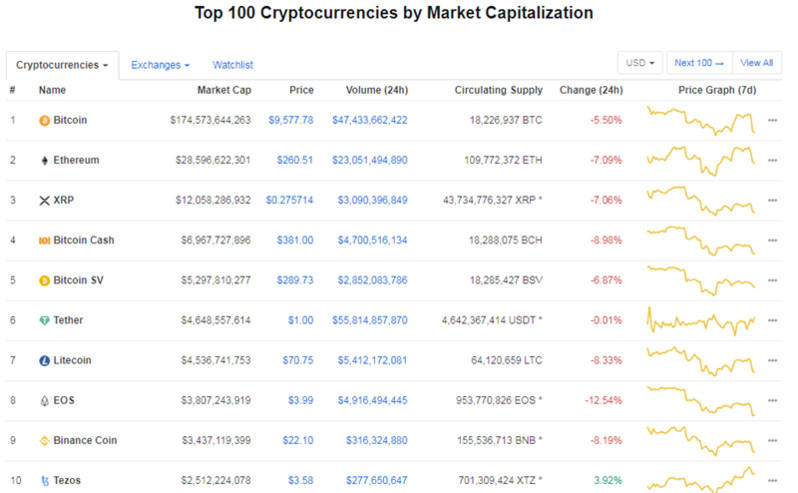Click the Bitcoin Cash logo icon
Screen dimensions: 798x493
[x=44, y=240]
